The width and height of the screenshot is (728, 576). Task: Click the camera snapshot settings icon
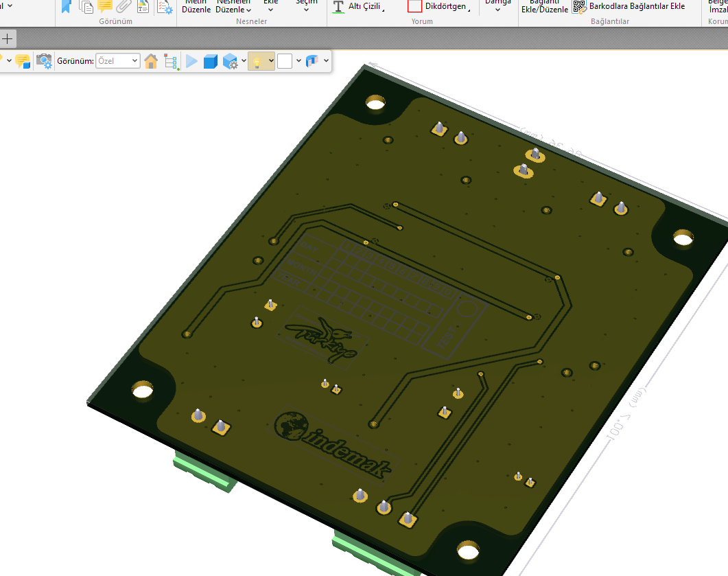(x=44, y=61)
